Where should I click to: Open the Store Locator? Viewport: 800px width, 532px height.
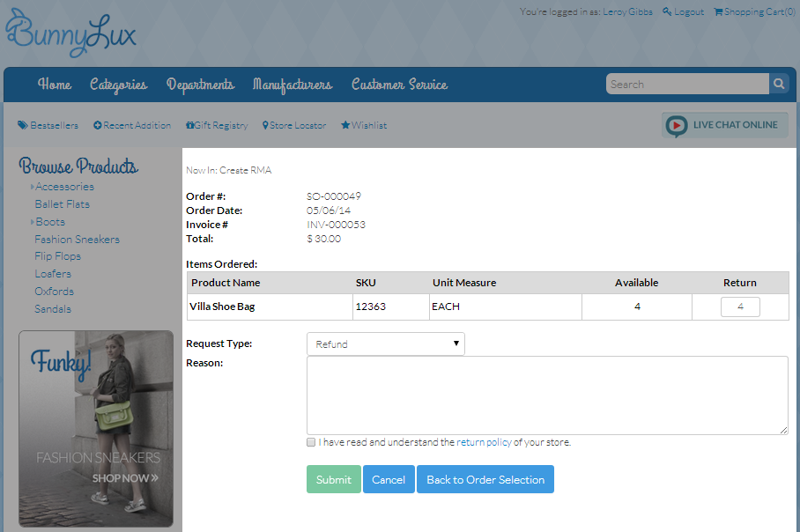pos(294,125)
